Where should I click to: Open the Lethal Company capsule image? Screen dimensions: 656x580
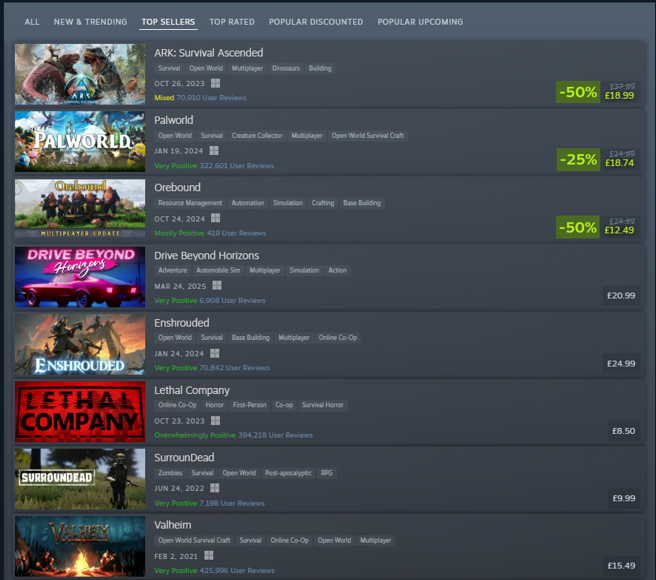[80, 412]
